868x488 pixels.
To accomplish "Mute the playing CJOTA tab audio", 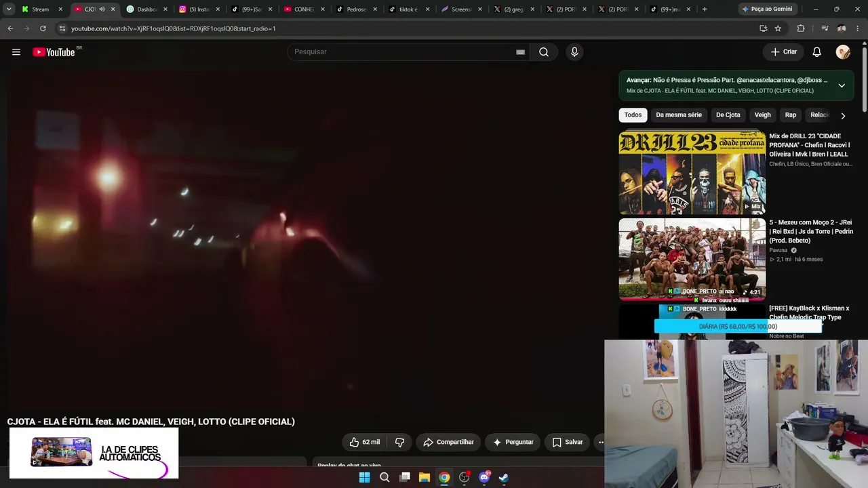I will (x=102, y=9).
